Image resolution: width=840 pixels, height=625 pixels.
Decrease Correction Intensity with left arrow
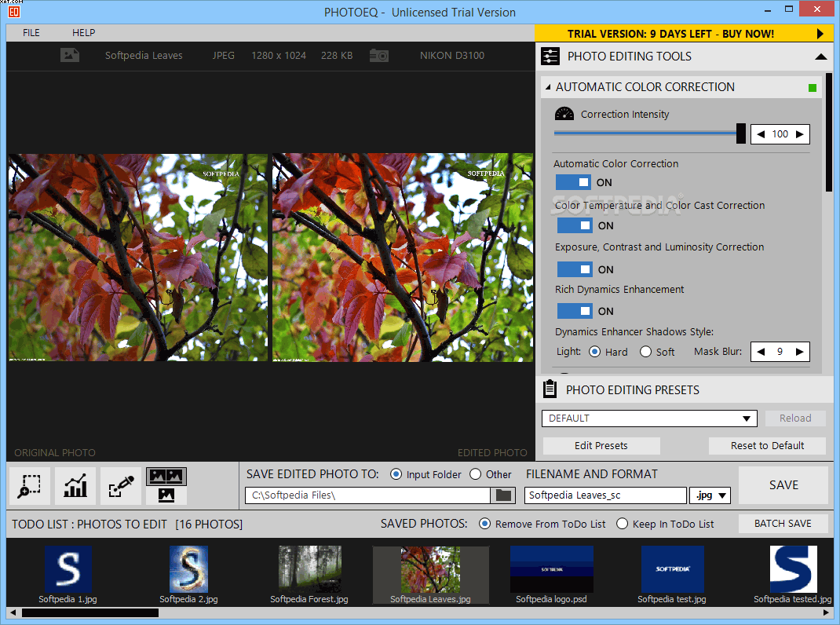[x=761, y=134]
